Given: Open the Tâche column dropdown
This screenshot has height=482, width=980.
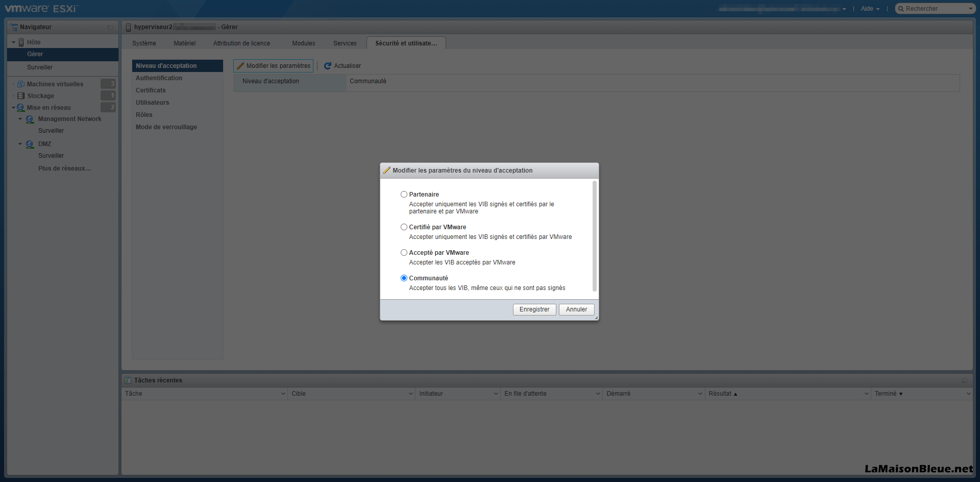Looking at the screenshot, I should pyautogui.click(x=283, y=394).
